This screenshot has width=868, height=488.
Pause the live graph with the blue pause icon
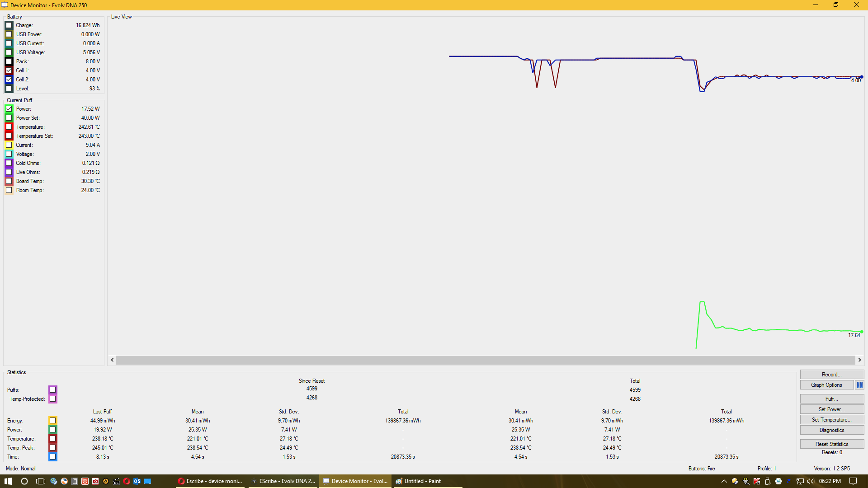pos(859,385)
